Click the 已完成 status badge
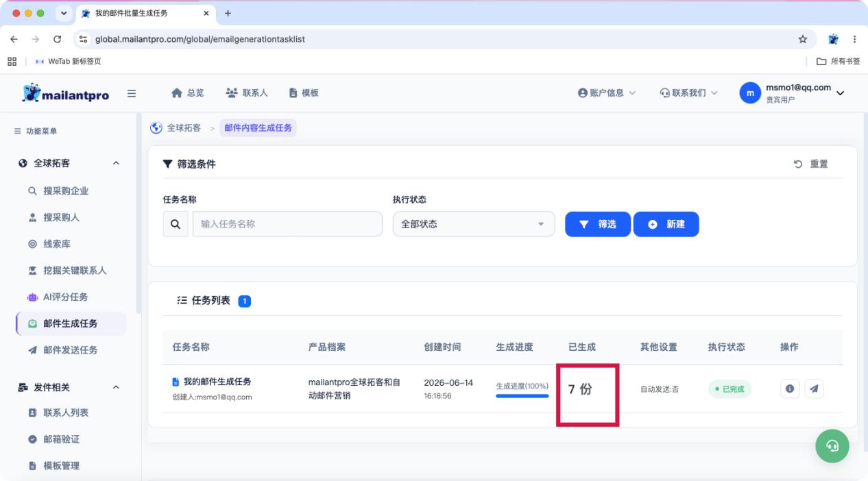 (730, 388)
